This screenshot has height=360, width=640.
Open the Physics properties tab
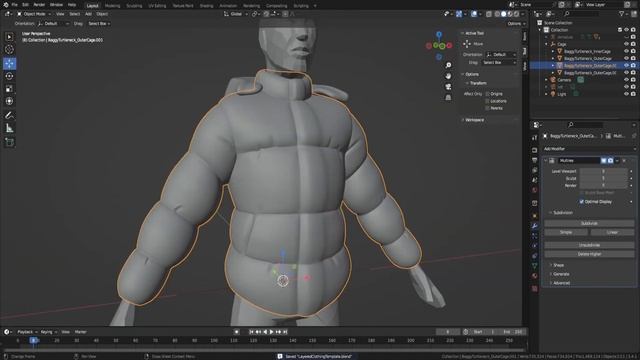pos(535,246)
